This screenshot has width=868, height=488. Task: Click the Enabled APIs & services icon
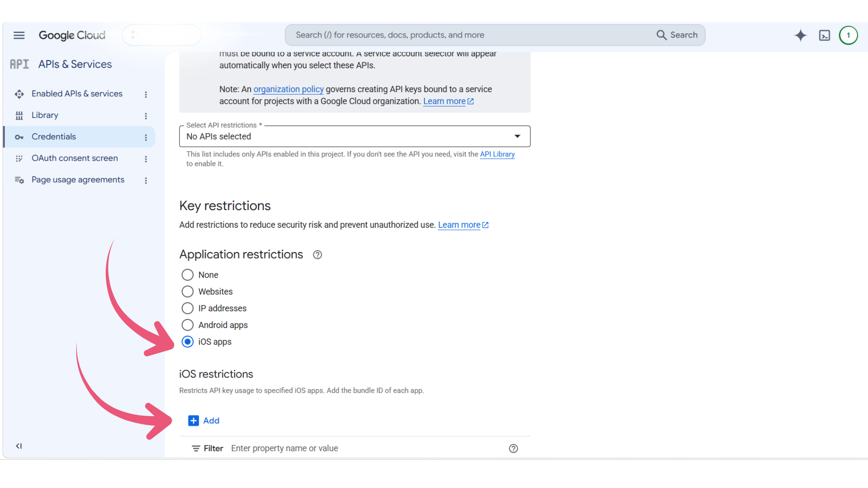(19, 94)
